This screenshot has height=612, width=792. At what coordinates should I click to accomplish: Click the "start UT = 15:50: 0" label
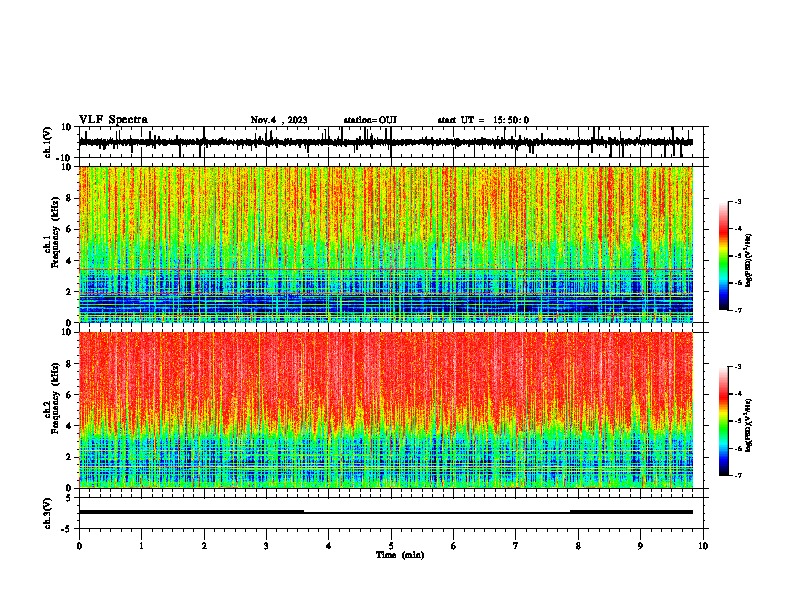pyautogui.click(x=483, y=120)
